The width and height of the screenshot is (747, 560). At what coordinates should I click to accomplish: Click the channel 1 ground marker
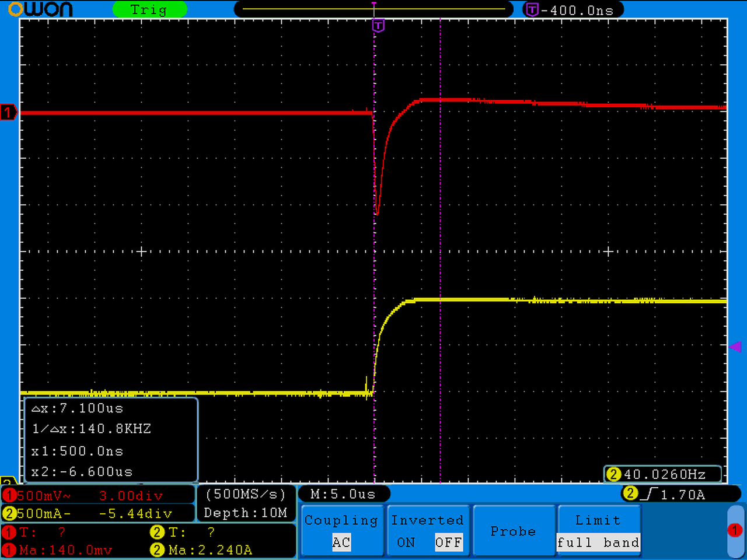point(9,112)
